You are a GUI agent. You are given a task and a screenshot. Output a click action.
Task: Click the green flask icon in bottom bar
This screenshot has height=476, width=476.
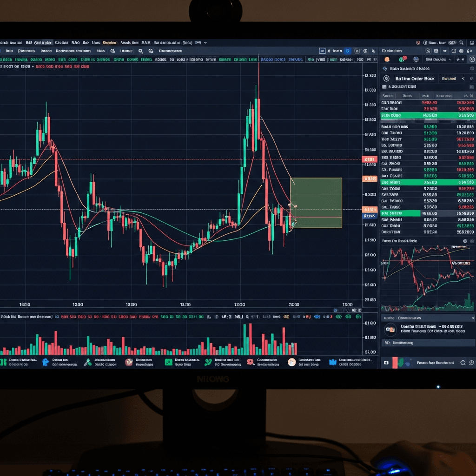click(x=88, y=362)
